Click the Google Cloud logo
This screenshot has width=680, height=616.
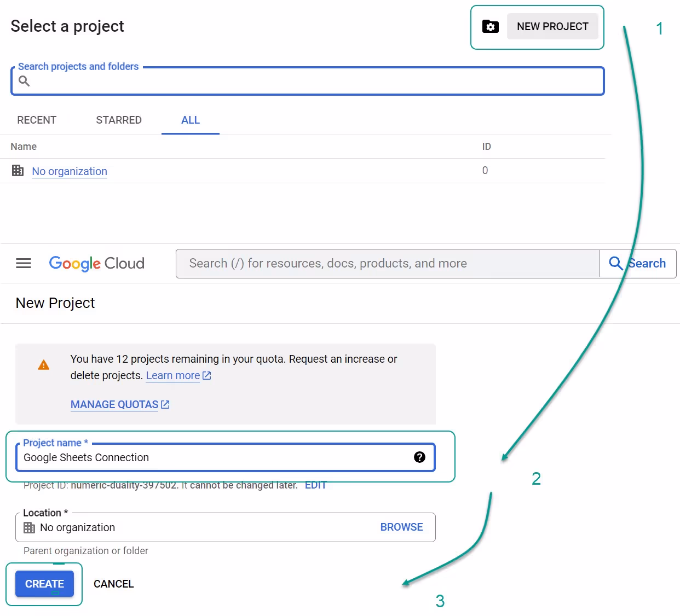tap(97, 263)
